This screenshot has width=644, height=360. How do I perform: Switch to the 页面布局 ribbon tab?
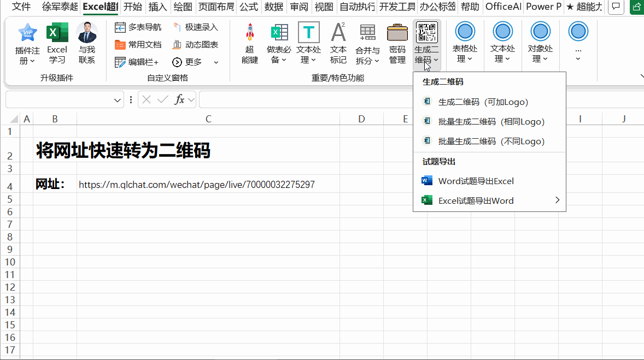coord(216,7)
